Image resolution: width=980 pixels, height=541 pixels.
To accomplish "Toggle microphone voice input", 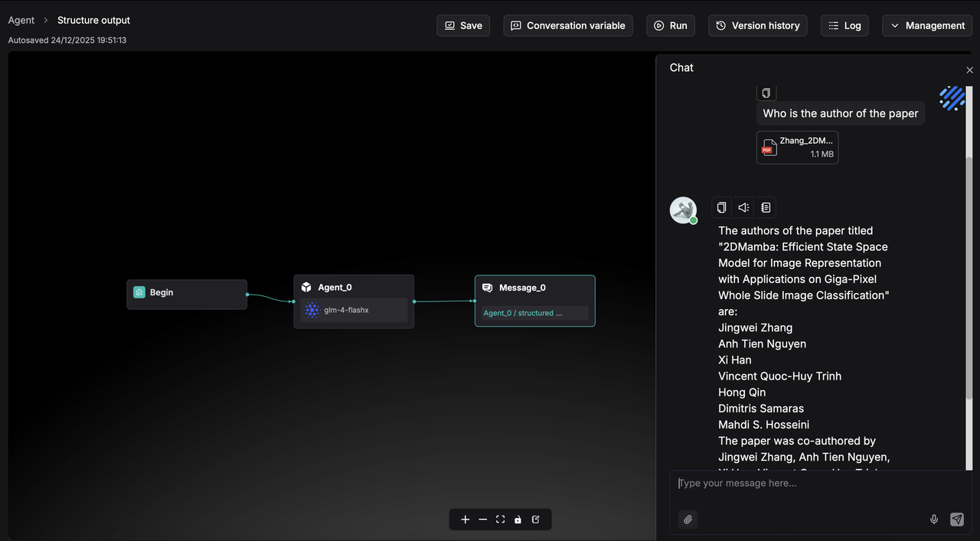I will (934, 520).
